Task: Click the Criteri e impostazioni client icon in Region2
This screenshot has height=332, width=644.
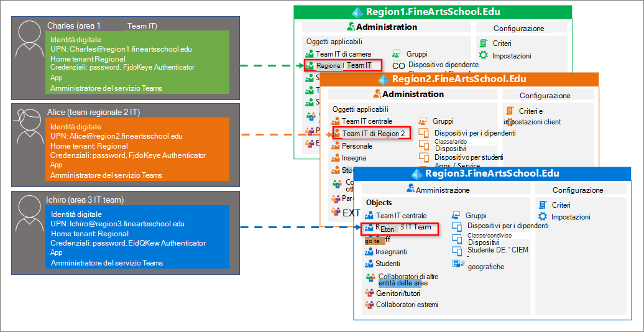Action: pos(510,111)
